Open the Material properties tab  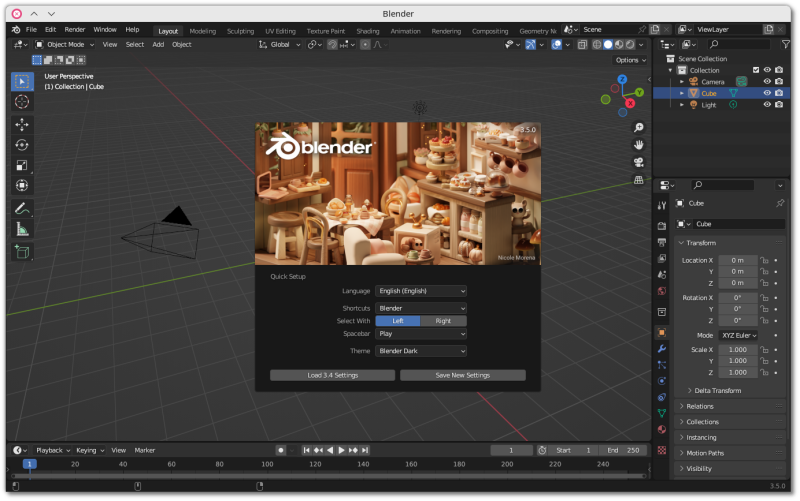tap(662, 429)
